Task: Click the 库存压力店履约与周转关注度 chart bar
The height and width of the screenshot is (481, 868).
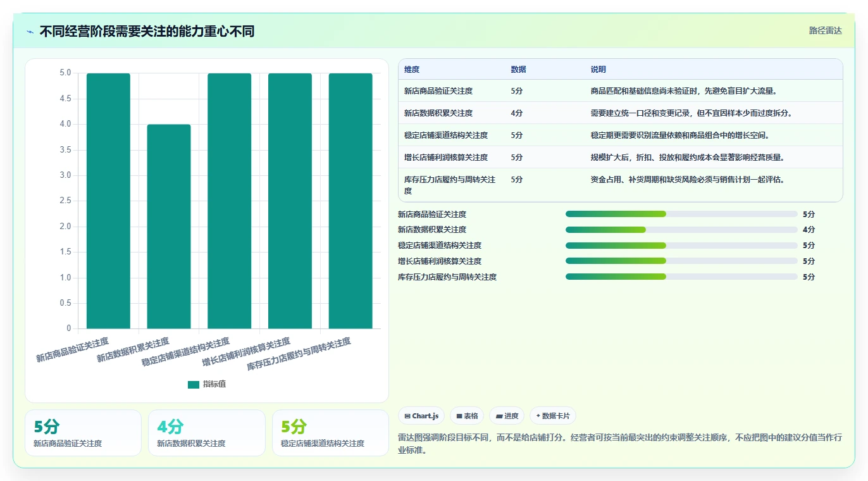Action: click(350, 201)
